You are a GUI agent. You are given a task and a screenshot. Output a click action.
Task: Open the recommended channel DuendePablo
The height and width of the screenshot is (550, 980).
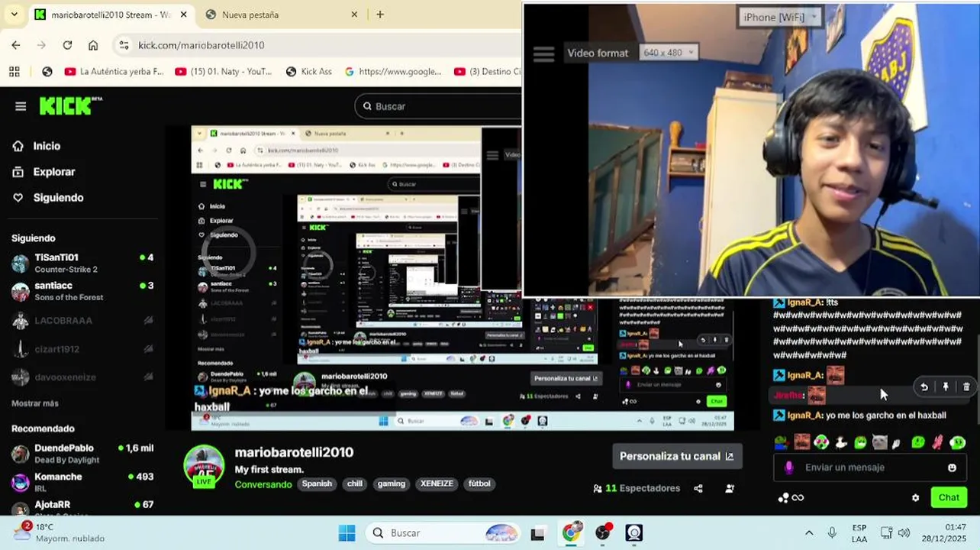tap(82, 454)
